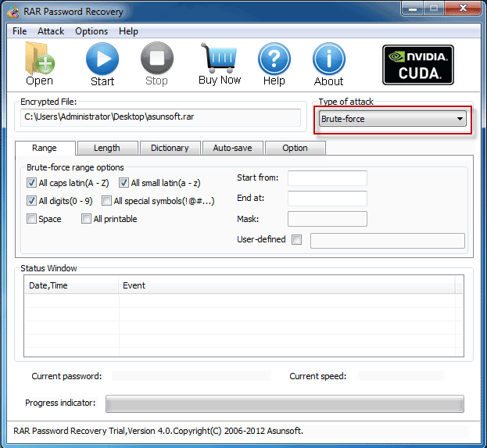Minimize the RAR Password Recovery window
This screenshot has height=448, width=487.
point(413,9)
